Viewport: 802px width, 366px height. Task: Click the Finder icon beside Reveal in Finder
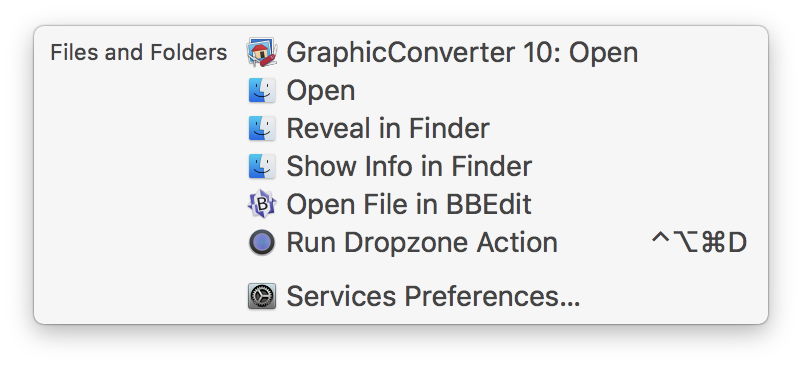point(262,128)
